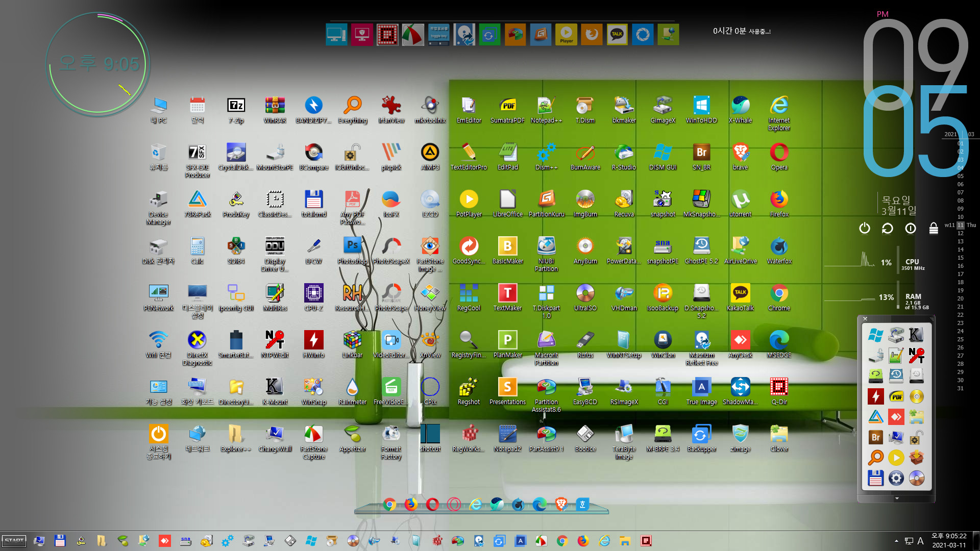Launch BurnAware desktop icon

585,157
